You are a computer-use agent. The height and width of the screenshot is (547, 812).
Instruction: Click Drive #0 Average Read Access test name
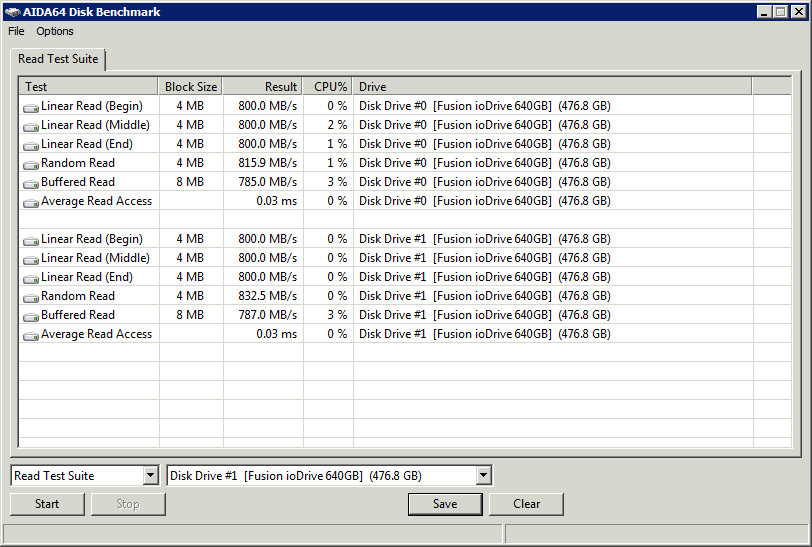click(96, 201)
